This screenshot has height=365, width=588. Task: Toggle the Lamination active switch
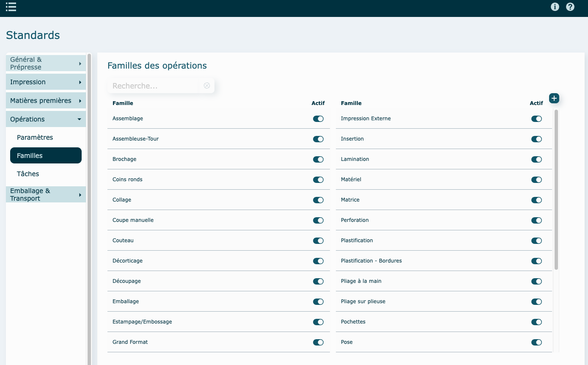pyautogui.click(x=536, y=160)
